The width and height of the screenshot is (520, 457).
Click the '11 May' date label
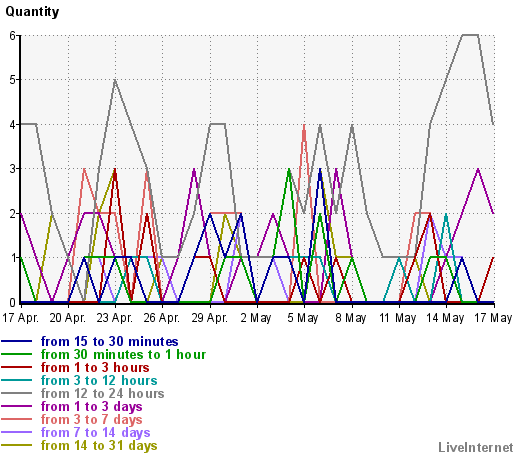(398, 318)
